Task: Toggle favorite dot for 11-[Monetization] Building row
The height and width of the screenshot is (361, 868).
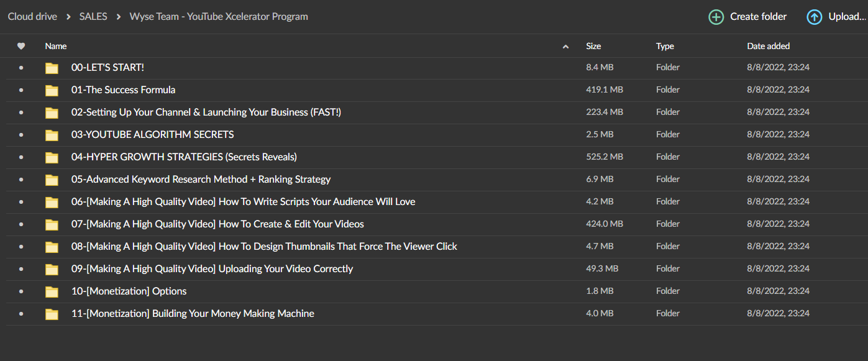Action: tap(21, 314)
